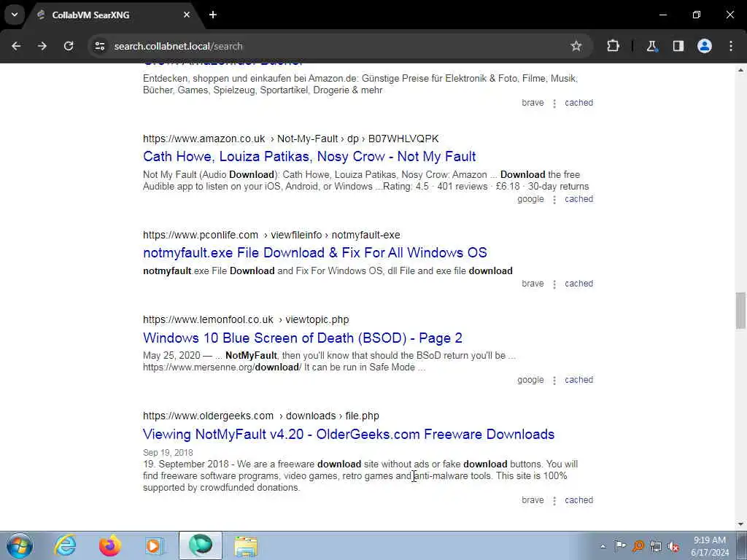Open cached link for OlderGeeks result
The height and width of the screenshot is (560, 747).
pyautogui.click(x=578, y=500)
